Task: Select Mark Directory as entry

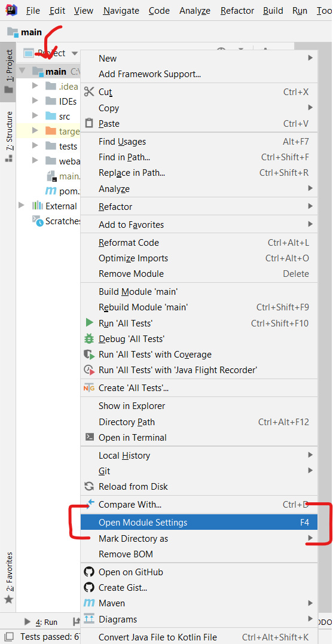Action: (x=198, y=538)
